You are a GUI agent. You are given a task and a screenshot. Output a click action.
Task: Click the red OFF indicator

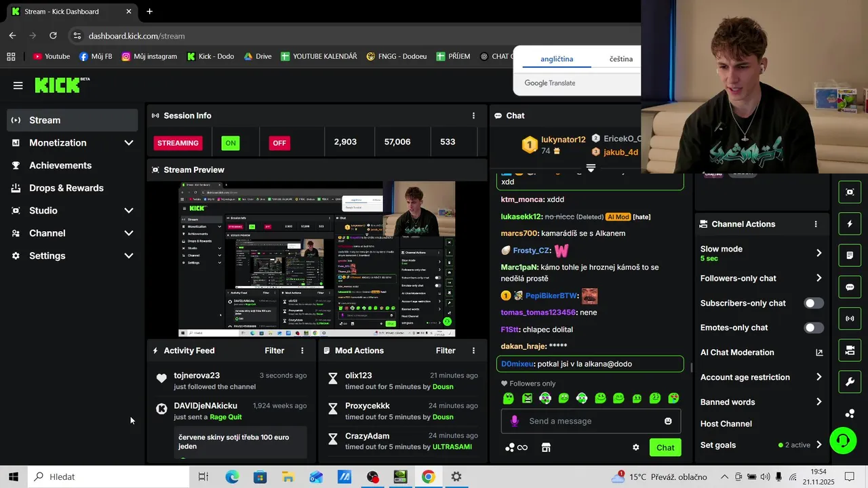[x=279, y=143]
